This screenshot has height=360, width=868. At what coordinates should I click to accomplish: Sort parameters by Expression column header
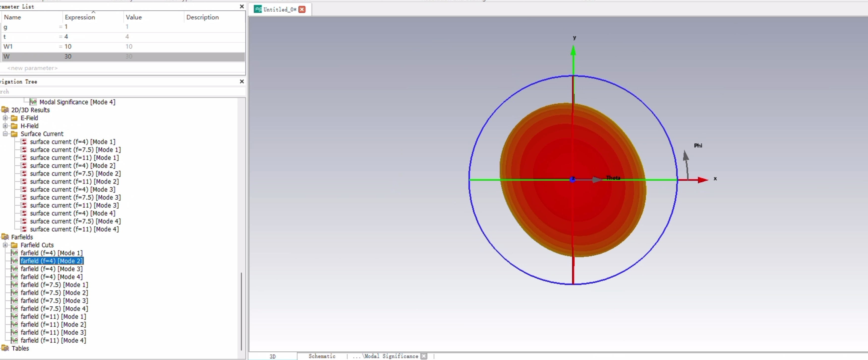[x=80, y=17]
